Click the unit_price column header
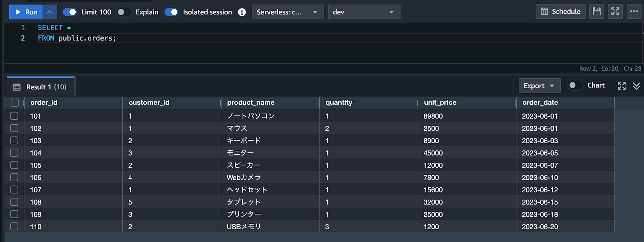This screenshot has height=242, width=644. pyautogui.click(x=440, y=103)
